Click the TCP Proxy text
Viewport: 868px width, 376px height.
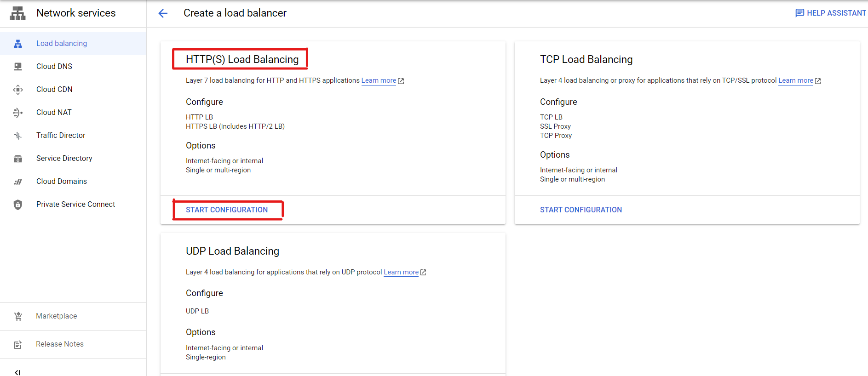point(556,136)
